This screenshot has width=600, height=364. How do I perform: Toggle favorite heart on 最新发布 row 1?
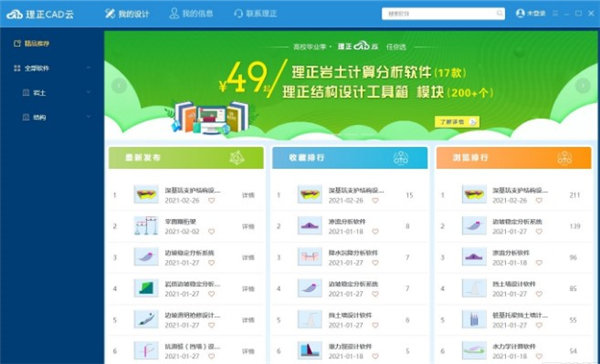click(x=211, y=201)
